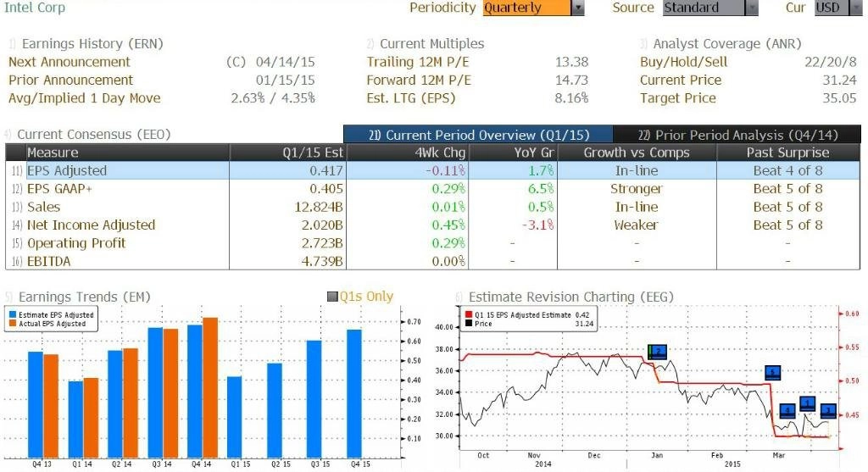Image resolution: width=868 pixels, height=472 pixels.
Task: Click the Est. LTG (EPS) value 8.16%
Action: 572,98
